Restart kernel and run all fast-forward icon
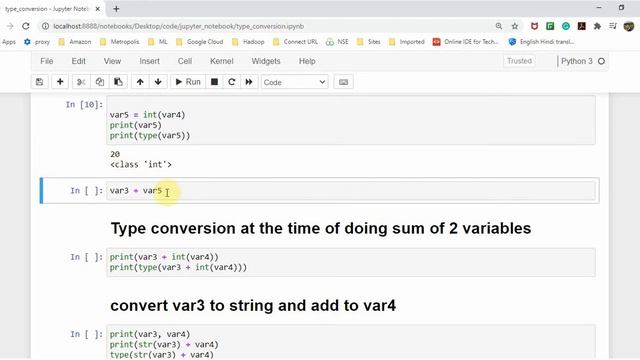 (x=249, y=82)
